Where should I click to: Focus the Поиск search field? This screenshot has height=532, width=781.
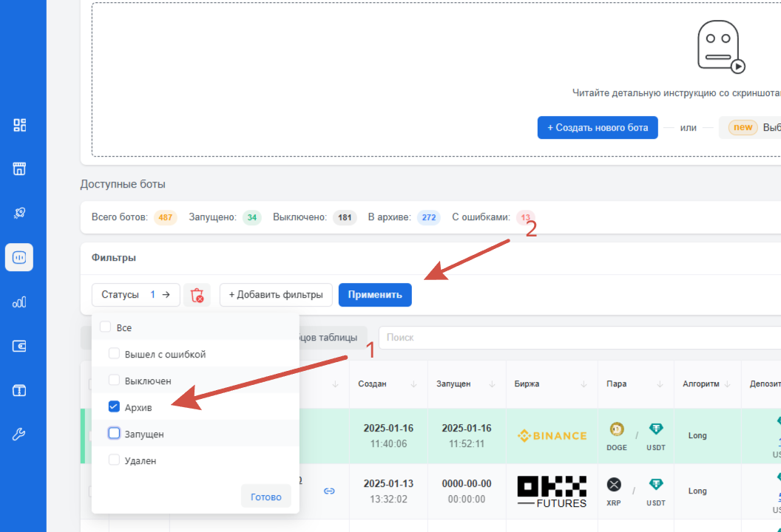[x=580, y=338]
